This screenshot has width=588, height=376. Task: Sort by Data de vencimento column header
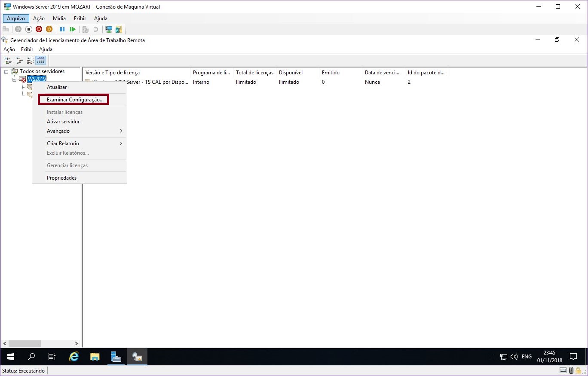[x=383, y=73]
